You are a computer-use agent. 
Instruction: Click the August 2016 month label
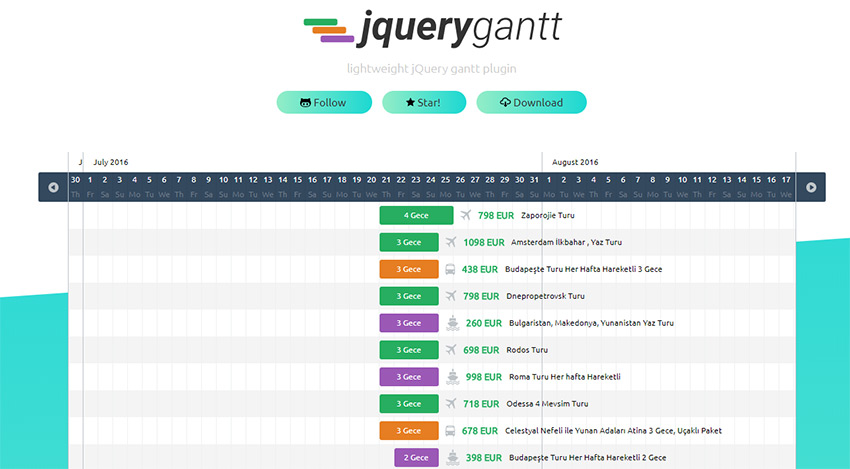[575, 162]
